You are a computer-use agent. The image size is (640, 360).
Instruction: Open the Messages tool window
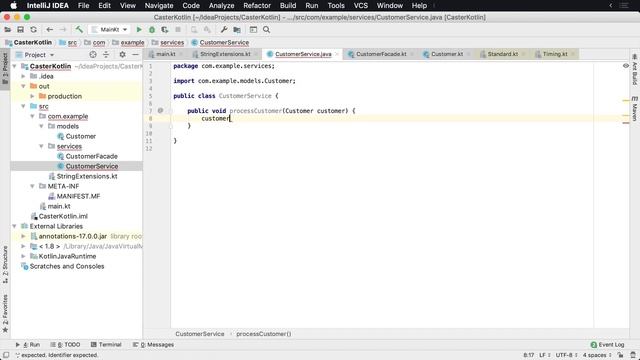pyautogui.click(x=153, y=344)
